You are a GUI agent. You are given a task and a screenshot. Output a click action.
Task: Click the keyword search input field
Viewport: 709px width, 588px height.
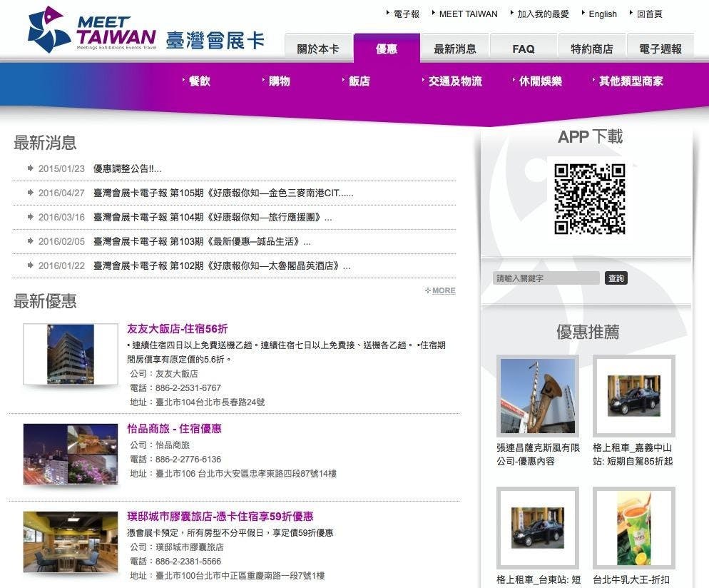[546, 278]
